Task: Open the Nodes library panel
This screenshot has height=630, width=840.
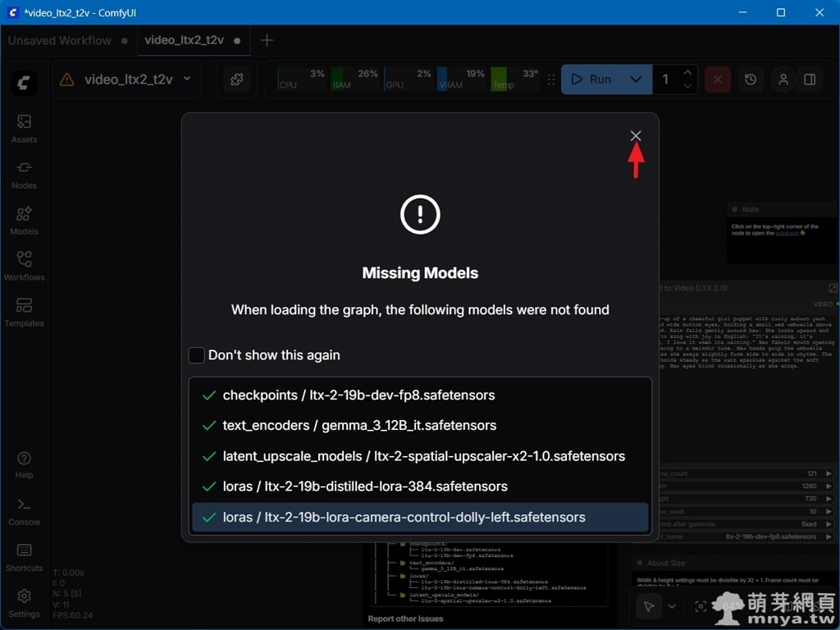Action: (24, 174)
